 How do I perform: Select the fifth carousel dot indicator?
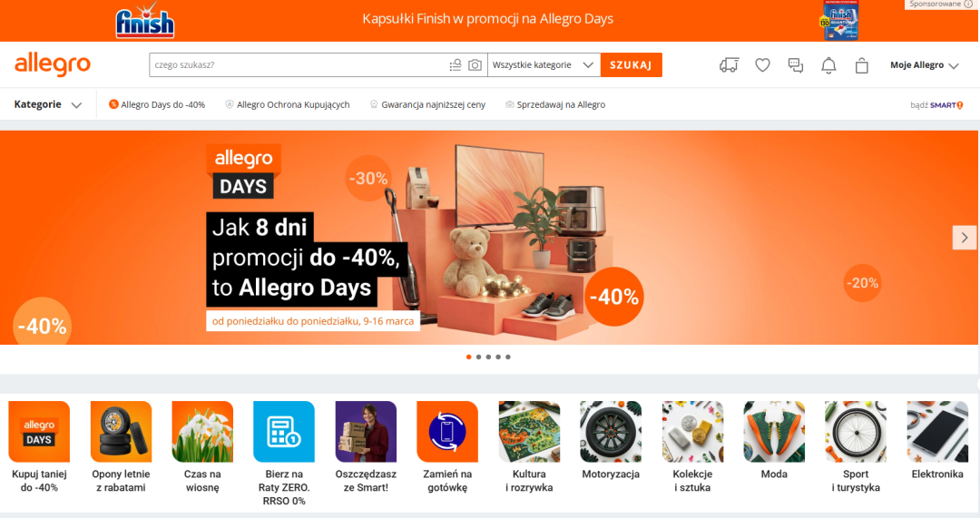pyautogui.click(x=508, y=357)
